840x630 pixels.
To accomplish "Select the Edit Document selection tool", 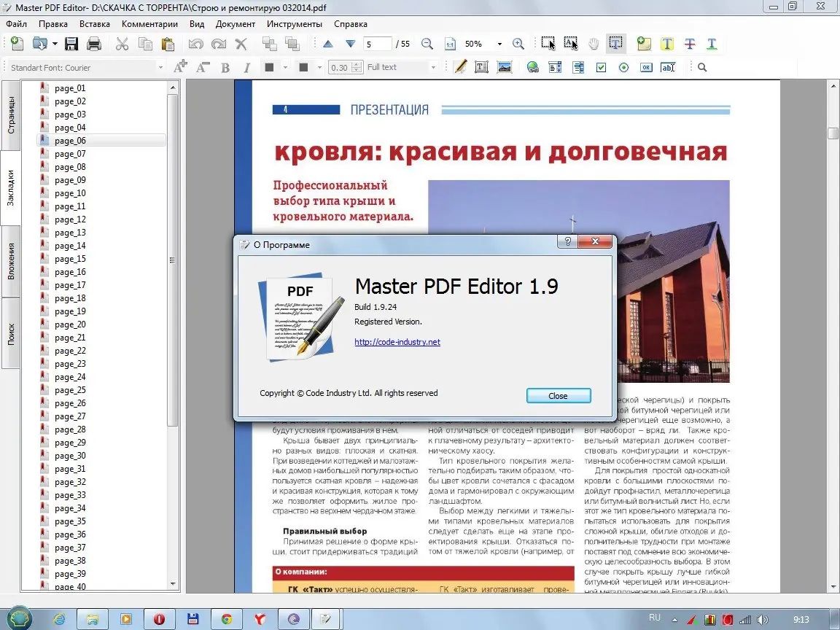I will (548, 44).
